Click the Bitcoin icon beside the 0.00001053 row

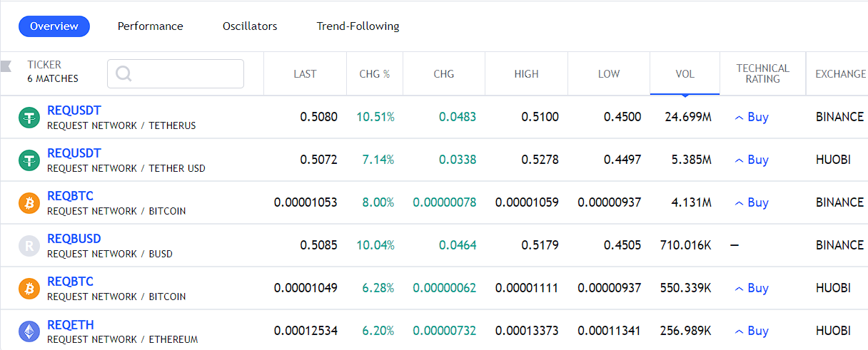pyautogui.click(x=29, y=203)
